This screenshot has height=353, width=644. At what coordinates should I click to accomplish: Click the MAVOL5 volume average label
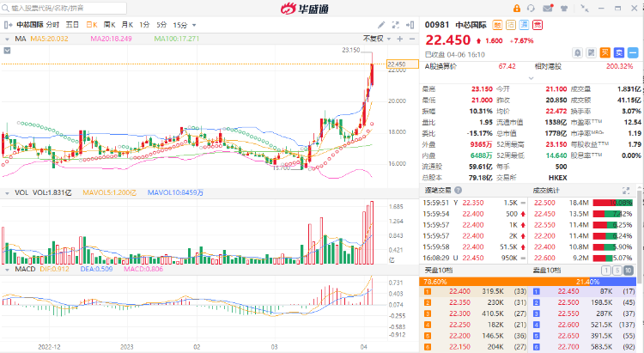(109, 192)
